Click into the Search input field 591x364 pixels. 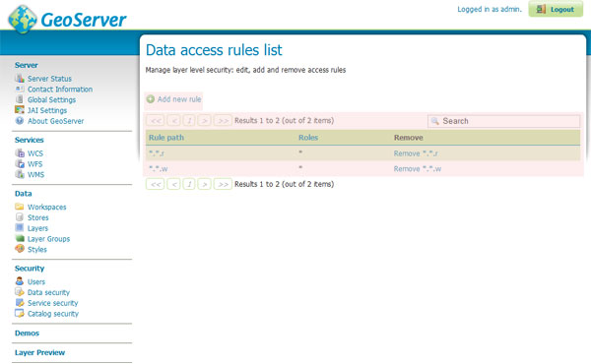click(x=503, y=121)
